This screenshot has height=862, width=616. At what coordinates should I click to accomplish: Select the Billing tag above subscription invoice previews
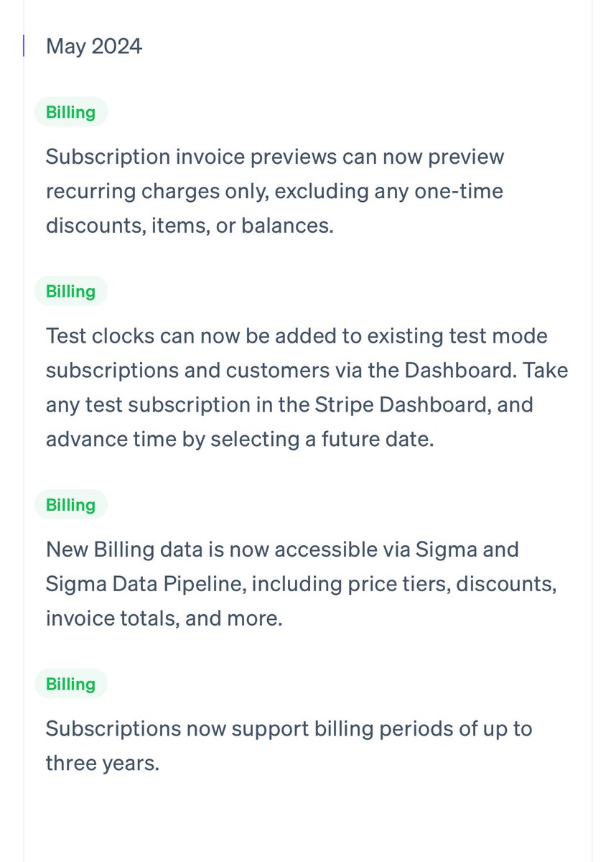tap(70, 112)
